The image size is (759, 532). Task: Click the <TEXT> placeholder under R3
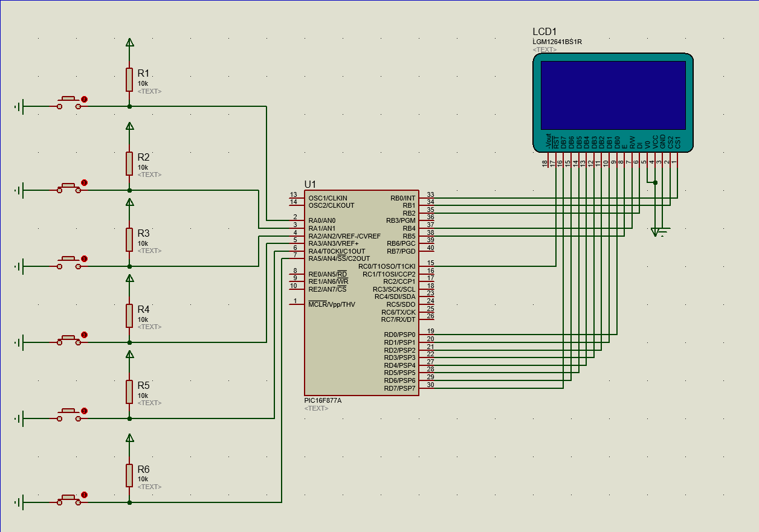click(x=149, y=251)
